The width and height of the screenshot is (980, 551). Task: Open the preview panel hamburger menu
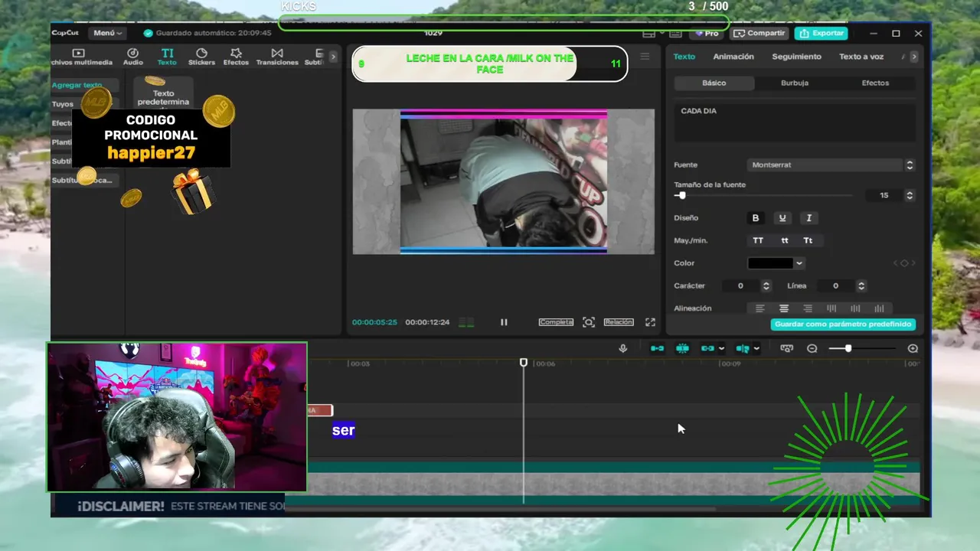[x=645, y=57]
